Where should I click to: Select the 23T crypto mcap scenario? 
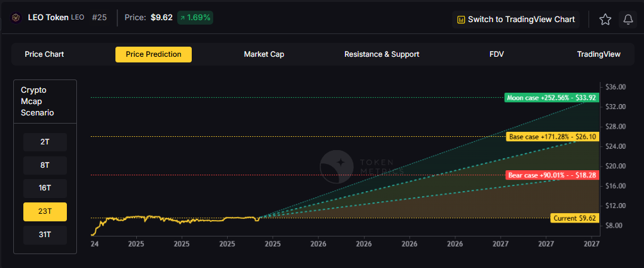[45, 212]
